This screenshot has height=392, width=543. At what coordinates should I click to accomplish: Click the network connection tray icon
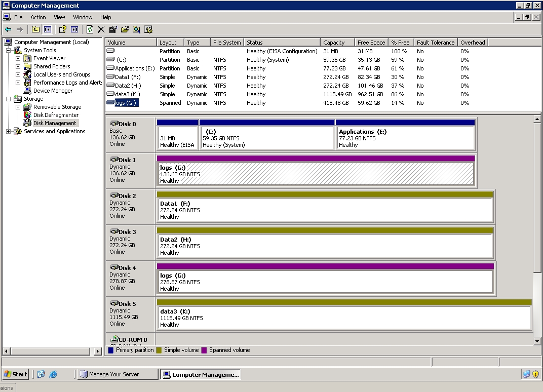526,374
